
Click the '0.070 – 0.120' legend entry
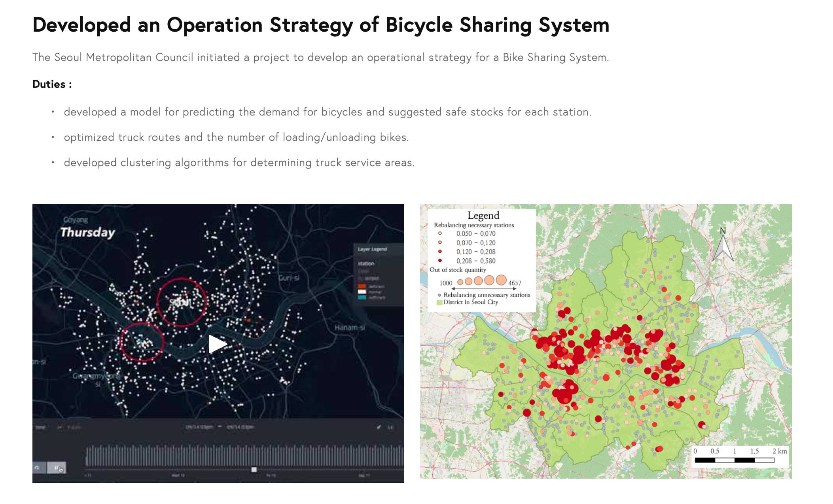click(475, 243)
